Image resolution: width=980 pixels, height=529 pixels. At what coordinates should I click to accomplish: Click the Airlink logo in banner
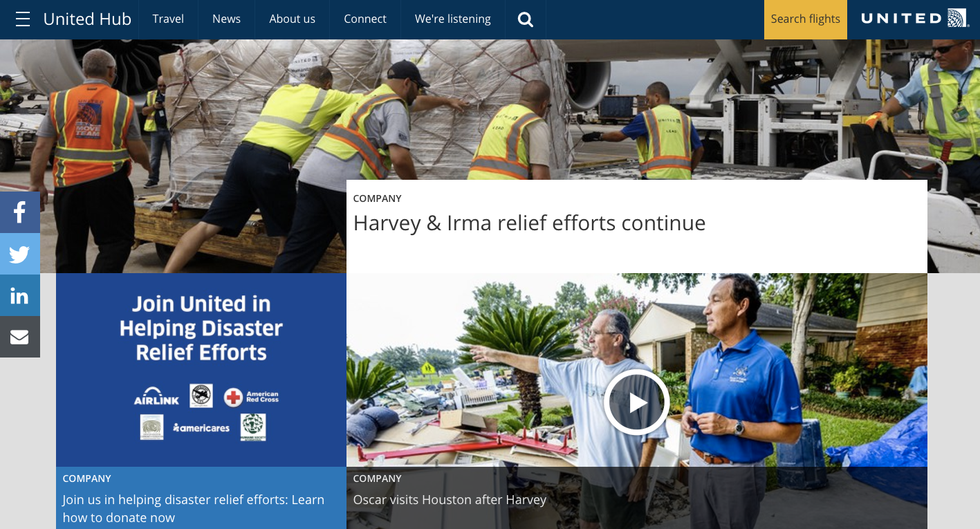tap(155, 397)
